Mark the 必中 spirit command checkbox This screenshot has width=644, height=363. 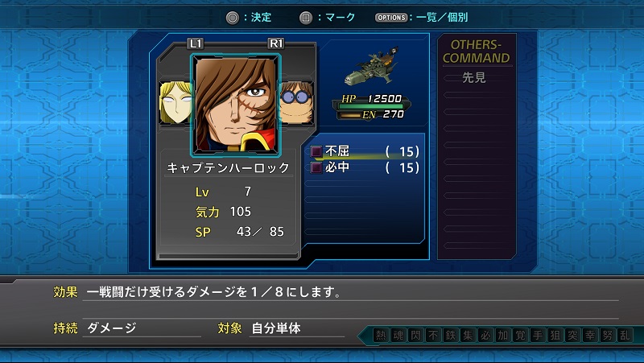pos(316,167)
